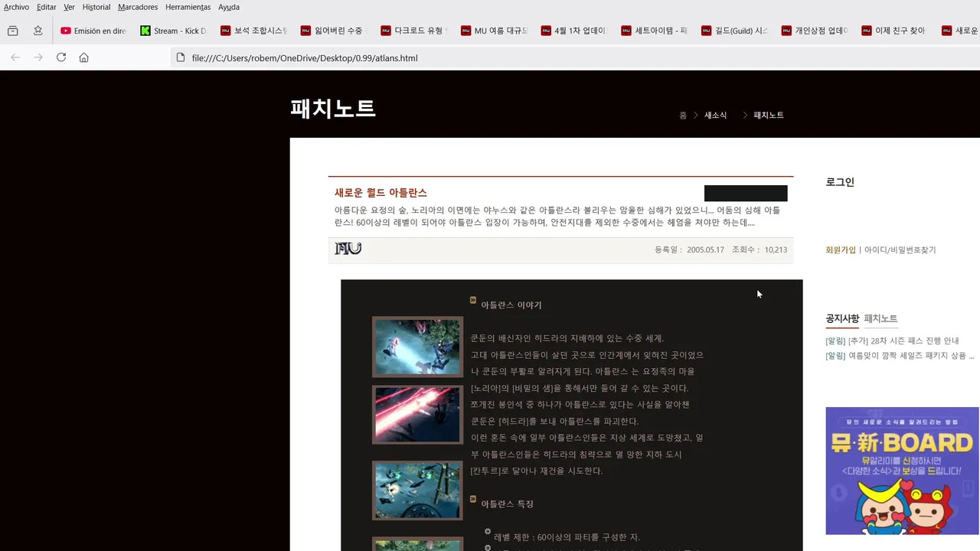Open the Historial menu

96,7
